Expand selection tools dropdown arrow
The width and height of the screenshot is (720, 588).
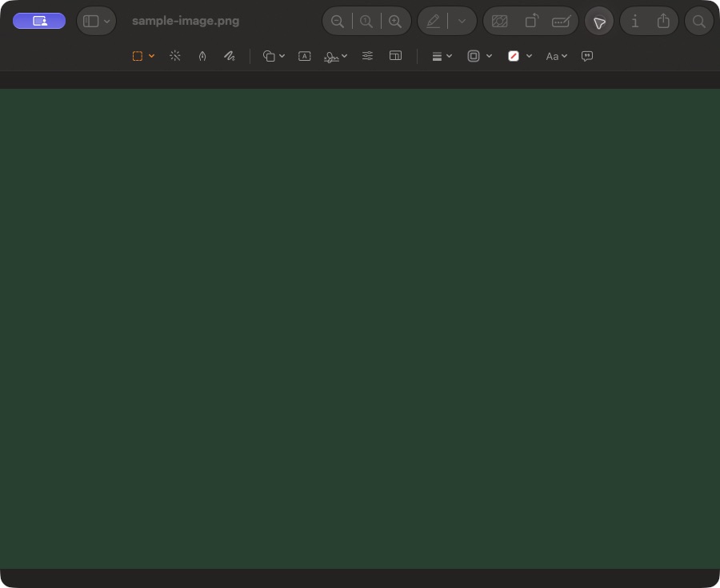pos(151,56)
